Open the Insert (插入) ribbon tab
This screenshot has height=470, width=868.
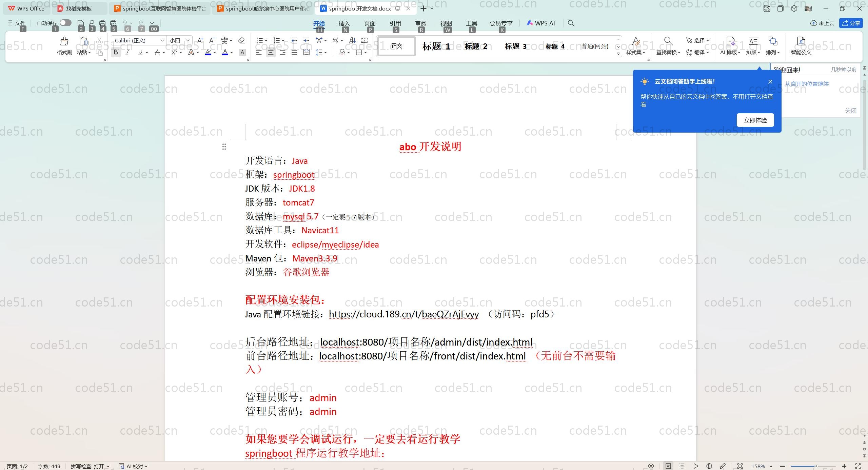[x=344, y=23]
